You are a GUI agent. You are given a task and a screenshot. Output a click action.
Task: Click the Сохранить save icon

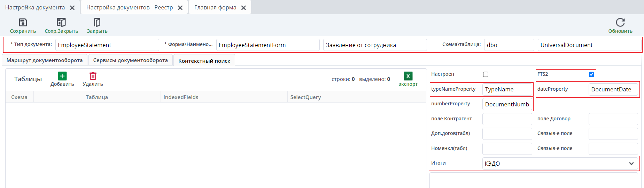pyautogui.click(x=23, y=23)
